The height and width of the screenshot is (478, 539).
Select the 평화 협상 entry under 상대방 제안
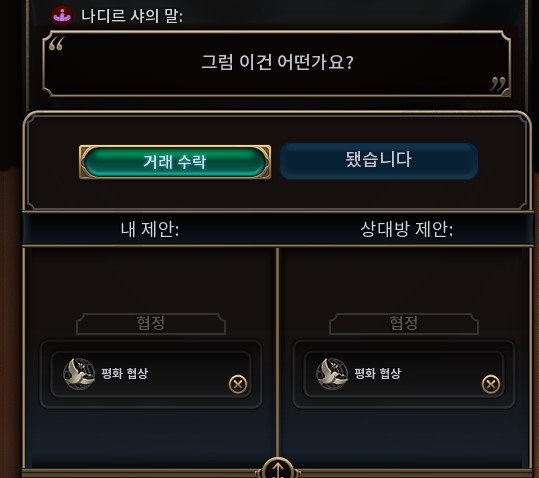click(x=404, y=374)
